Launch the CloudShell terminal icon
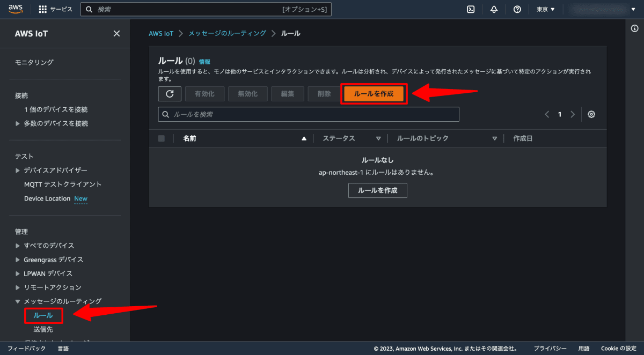This screenshot has width=644, height=355. pos(471,9)
